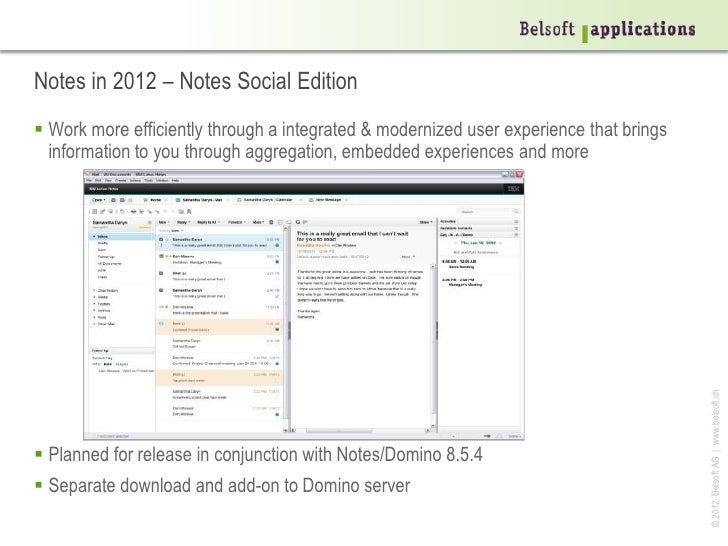Image resolution: width=728 pixels, height=546 pixels.
Task: Click the More link in email header
Action: coord(408,257)
